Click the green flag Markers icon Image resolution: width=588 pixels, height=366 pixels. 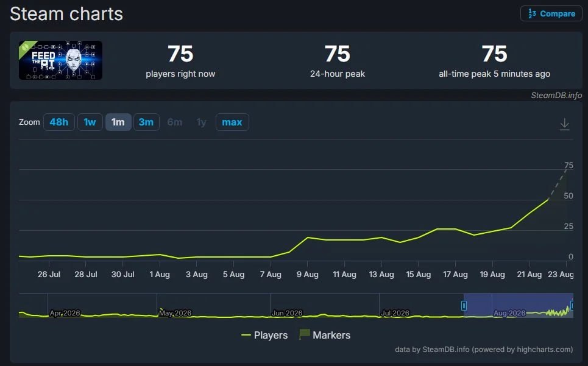[305, 334]
